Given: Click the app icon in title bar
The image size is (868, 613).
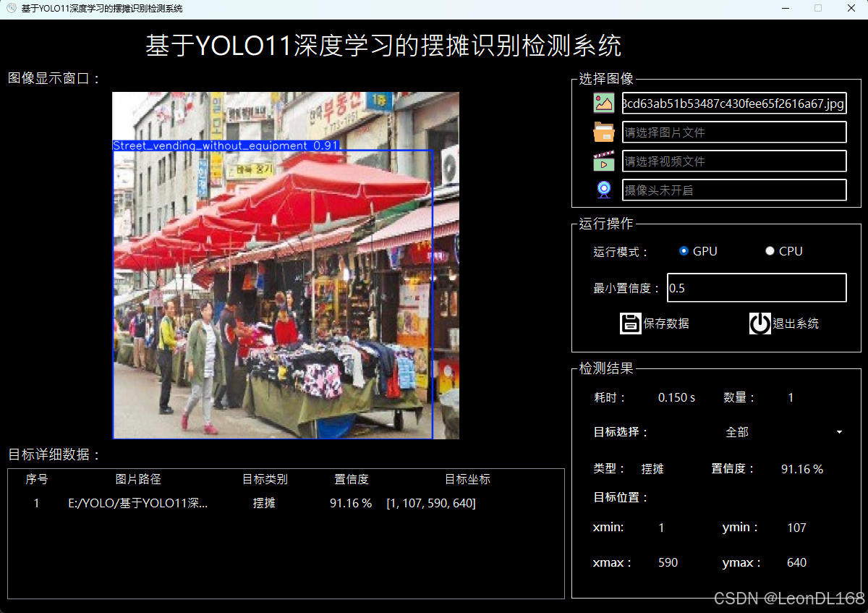Looking at the screenshot, I should pyautogui.click(x=12, y=8).
